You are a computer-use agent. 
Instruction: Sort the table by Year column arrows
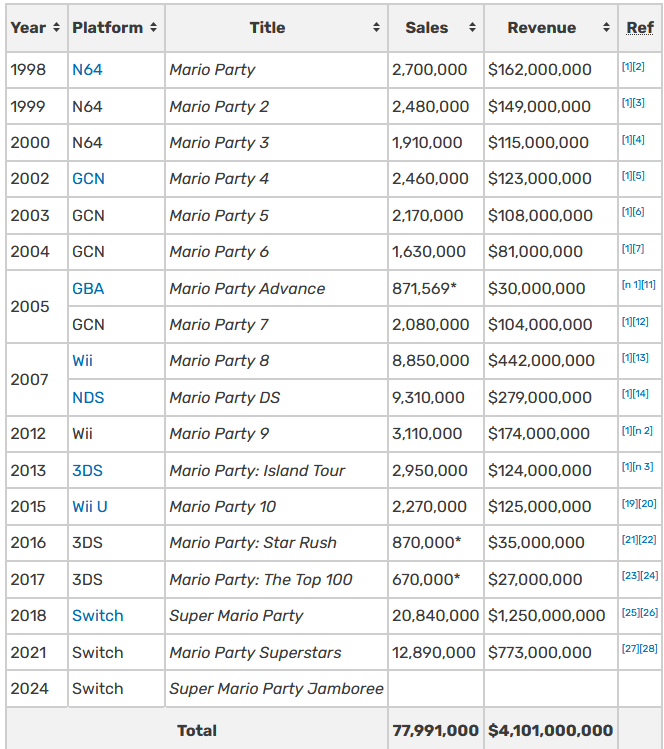(x=55, y=28)
